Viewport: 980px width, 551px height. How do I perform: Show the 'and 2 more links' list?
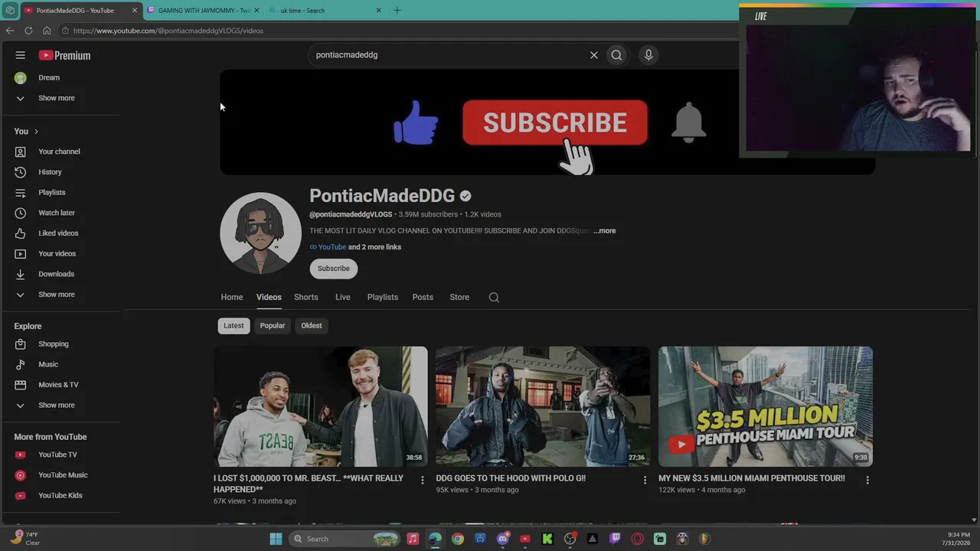point(374,247)
